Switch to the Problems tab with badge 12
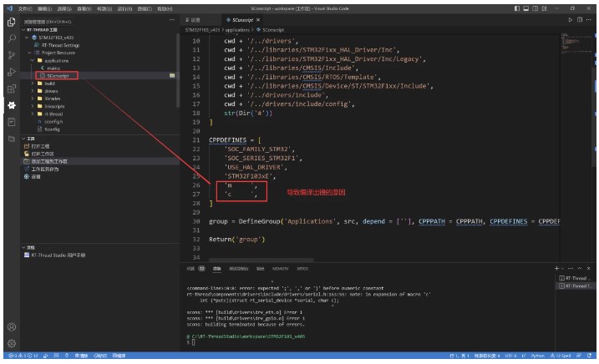This screenshot has width=599, height=364. point(196,269)
